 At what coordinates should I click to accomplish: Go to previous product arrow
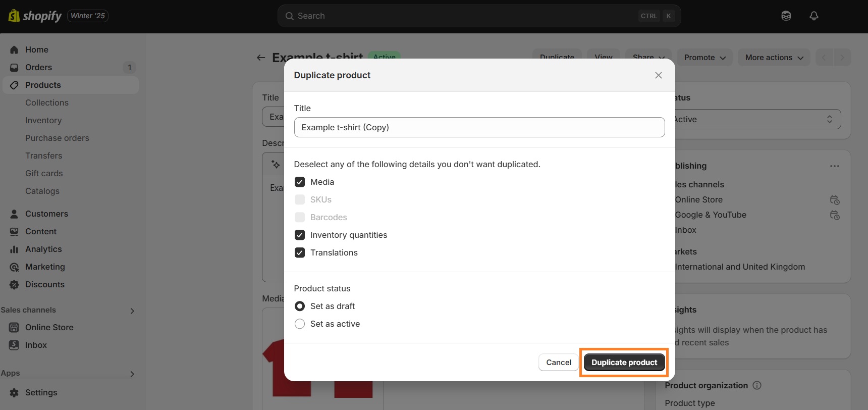pyautogui.click(x=824, y=58)
